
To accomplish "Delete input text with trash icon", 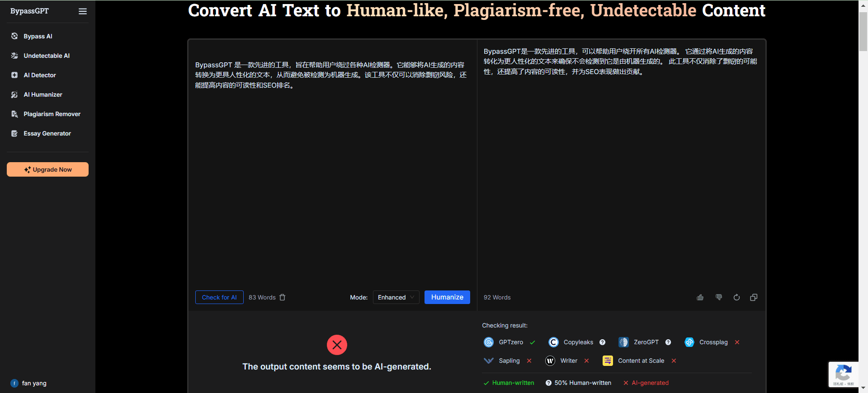I will [x=283, y=297].
